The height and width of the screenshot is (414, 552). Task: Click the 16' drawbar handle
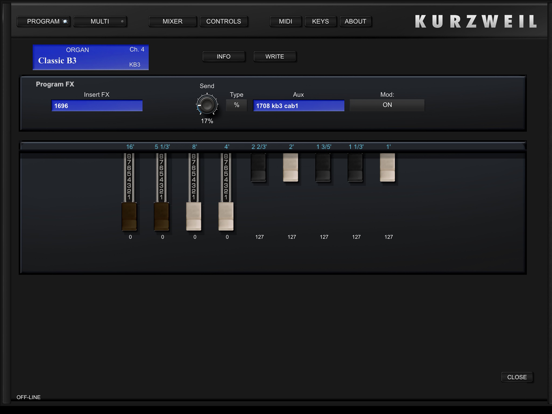tap(129, 217)
